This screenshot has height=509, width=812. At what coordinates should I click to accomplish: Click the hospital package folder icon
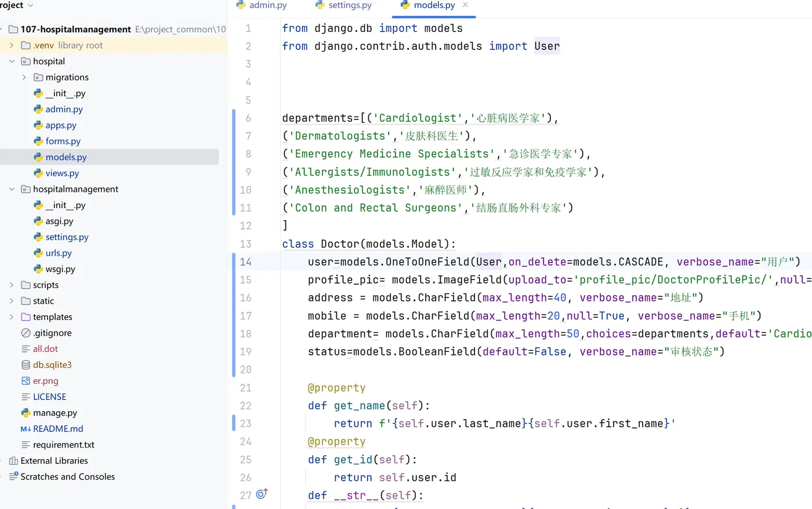[x=26, y=61]
